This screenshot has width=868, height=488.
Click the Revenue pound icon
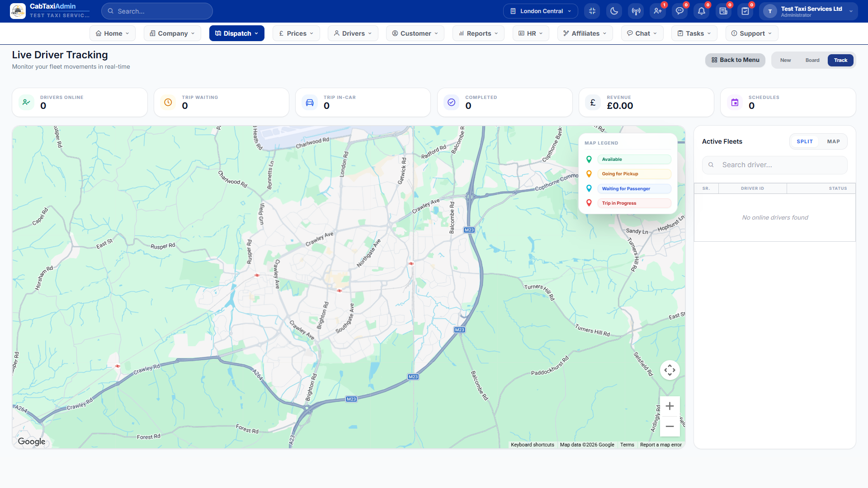[593, 102]
